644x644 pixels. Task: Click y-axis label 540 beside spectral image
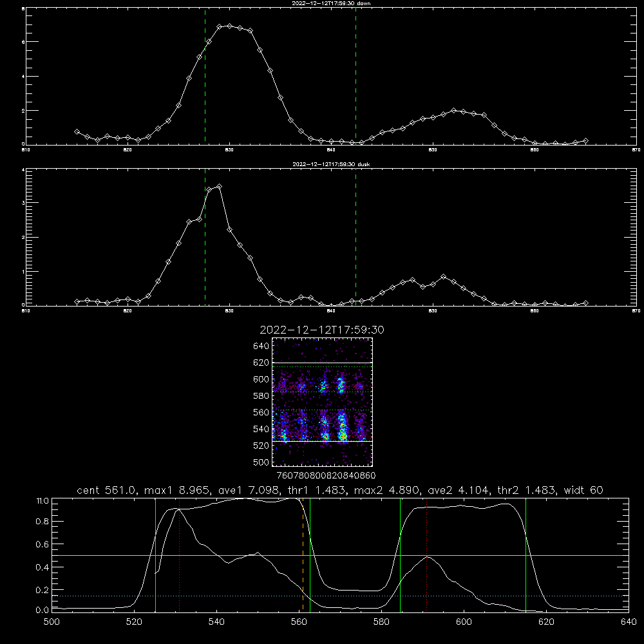[x=261, y=429]
